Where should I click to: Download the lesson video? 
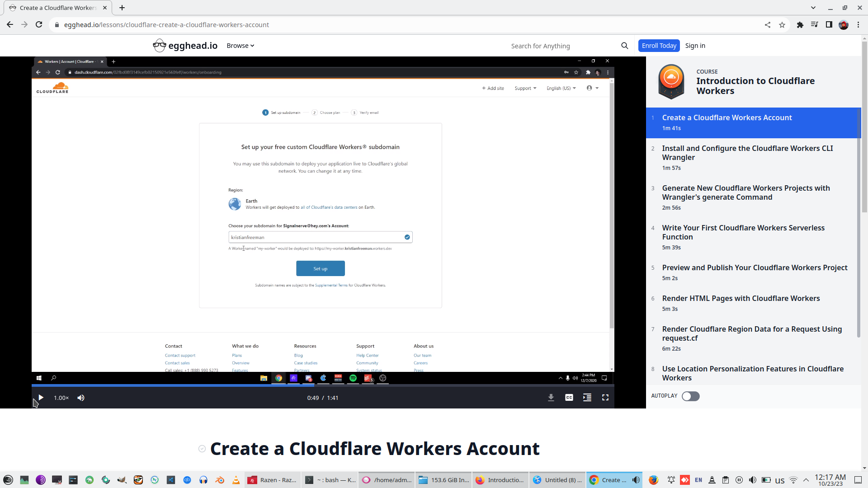(x=551, y=398)
